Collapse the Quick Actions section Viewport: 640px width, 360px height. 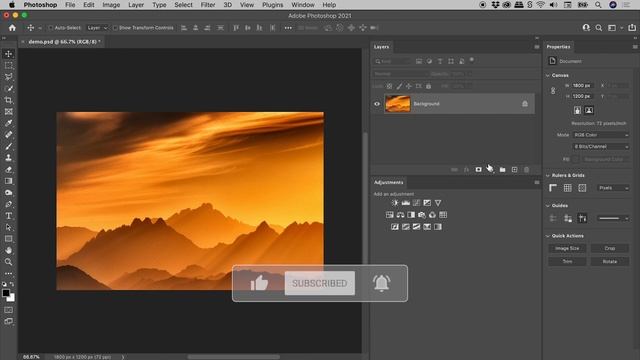pos(548,236)
